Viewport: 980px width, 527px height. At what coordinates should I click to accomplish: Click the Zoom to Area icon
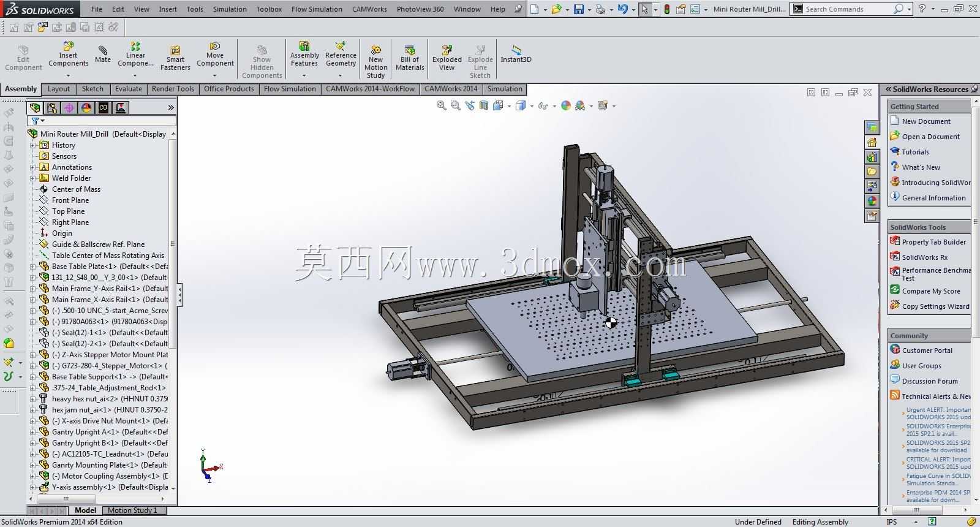455,105
